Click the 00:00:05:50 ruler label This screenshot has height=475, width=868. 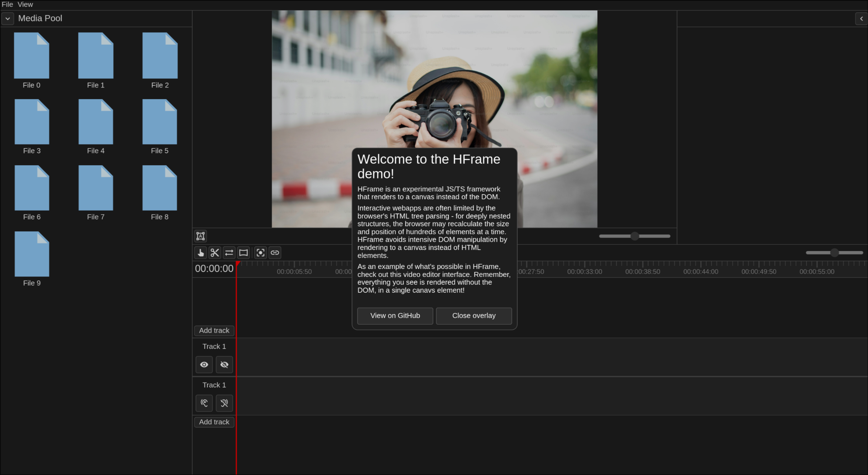pos(294,272)
